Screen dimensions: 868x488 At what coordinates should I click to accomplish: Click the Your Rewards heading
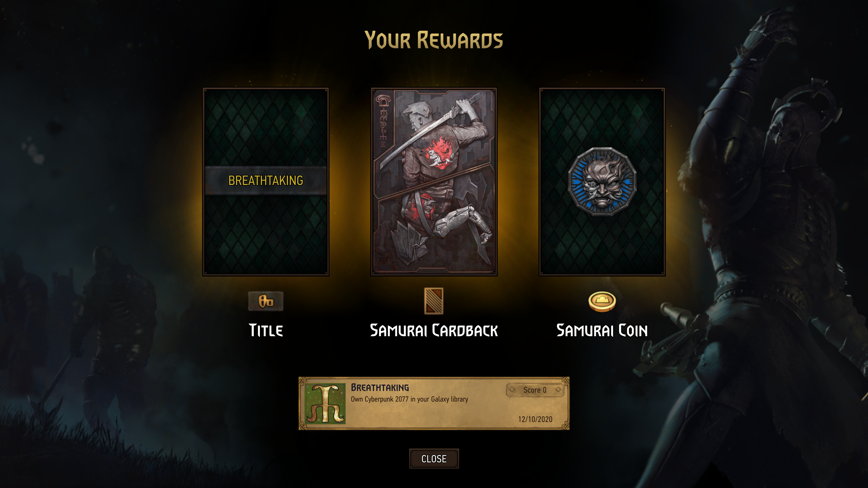pyautogui.click(x=434, y=40)
